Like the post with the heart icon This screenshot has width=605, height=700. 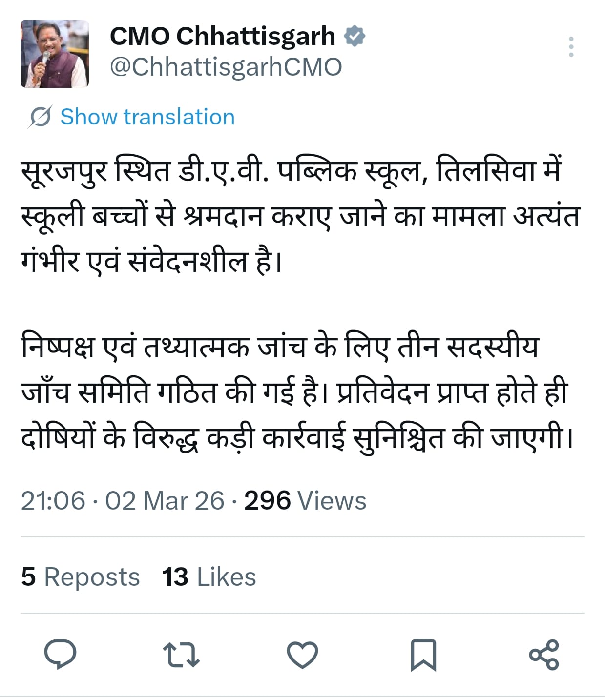pyautogui.click(x=302, y=655)
